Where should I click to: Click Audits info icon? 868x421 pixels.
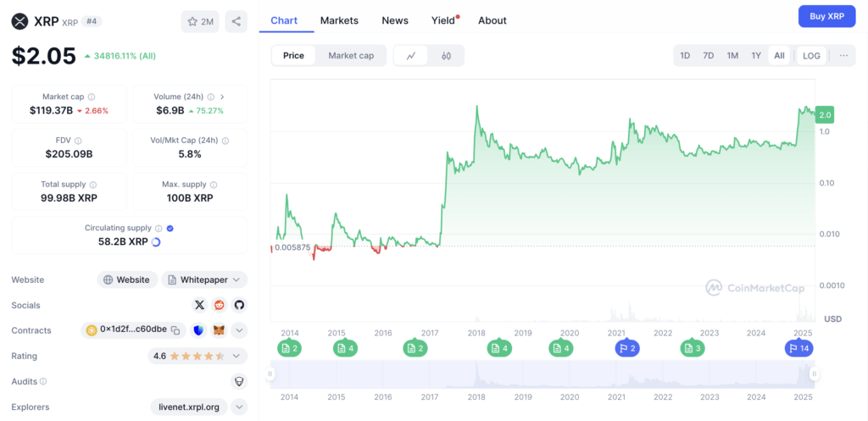(43, 381)
